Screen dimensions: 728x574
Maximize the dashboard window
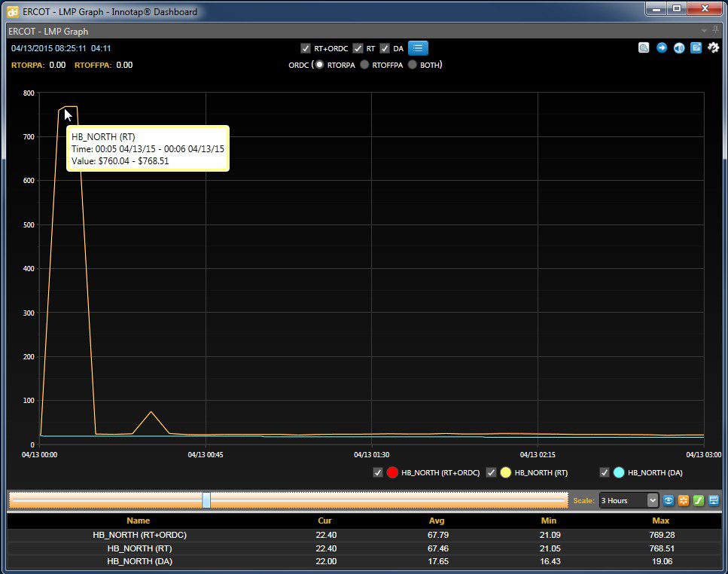(677, 8)
